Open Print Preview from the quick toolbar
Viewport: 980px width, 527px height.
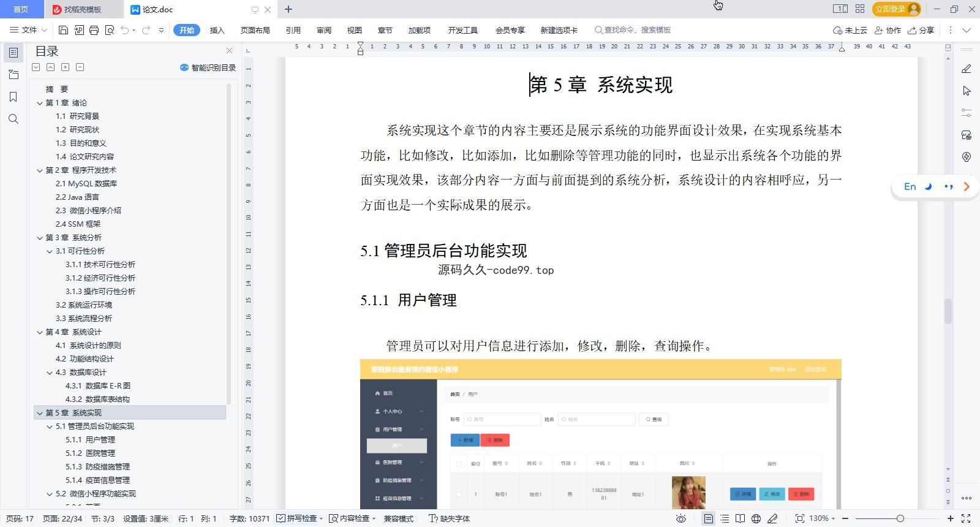pyautogui.click(x=110, y=30)
